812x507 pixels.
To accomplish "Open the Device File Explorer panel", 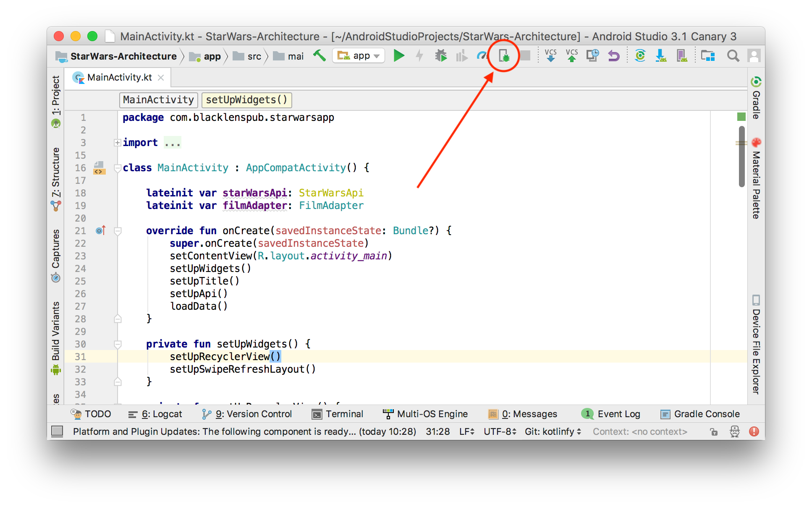I will pyautogui.click(x=756, y=344).
